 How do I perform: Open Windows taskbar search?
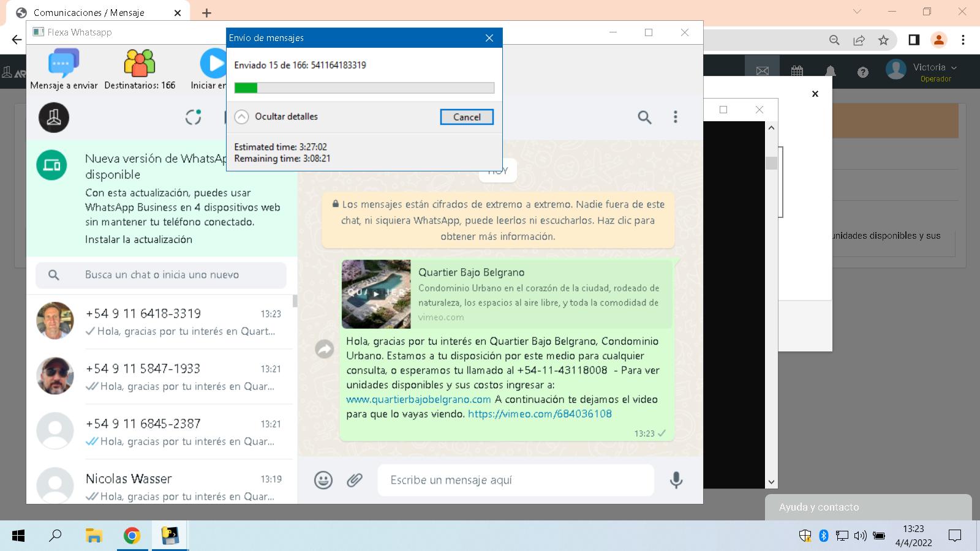pyautogui.click(x=55, y=536)
